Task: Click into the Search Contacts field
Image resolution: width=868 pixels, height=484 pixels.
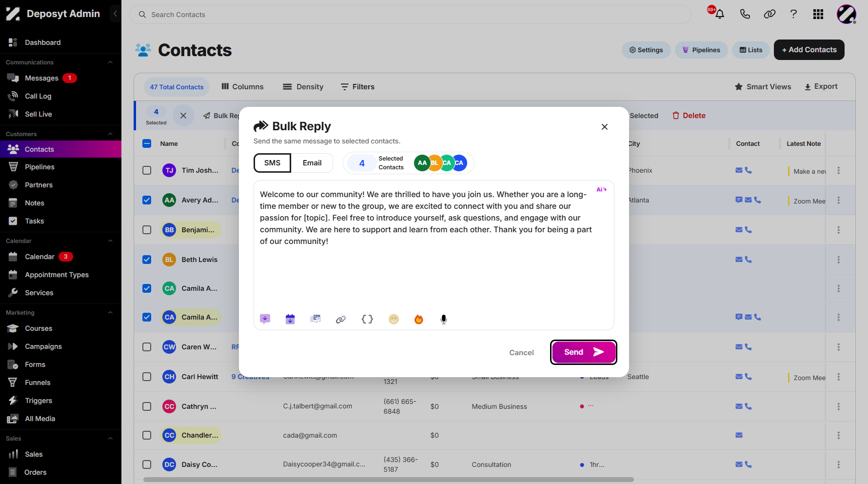Action: [410, 15]
